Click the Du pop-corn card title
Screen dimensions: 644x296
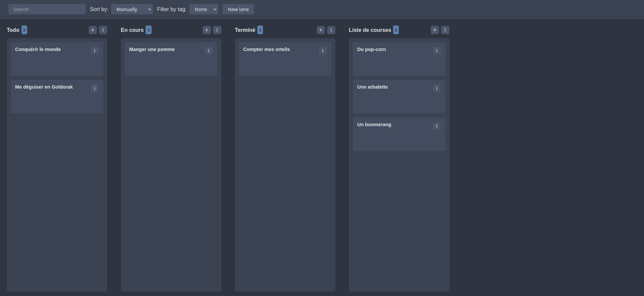pyautogui.click(x=371, y=49)
